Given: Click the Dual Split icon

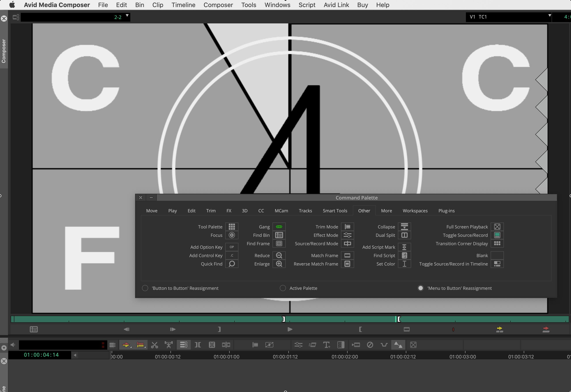Looking at the screenshot, I should click(x=404, y=235).
